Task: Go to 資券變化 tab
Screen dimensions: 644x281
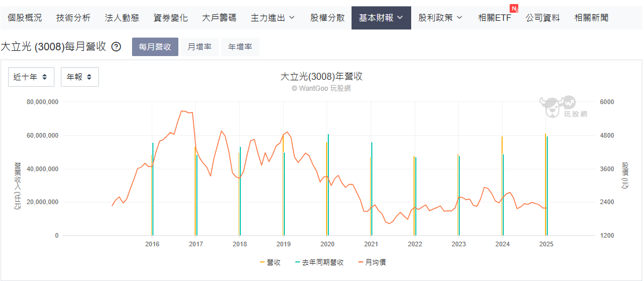Action: (170, 18)
